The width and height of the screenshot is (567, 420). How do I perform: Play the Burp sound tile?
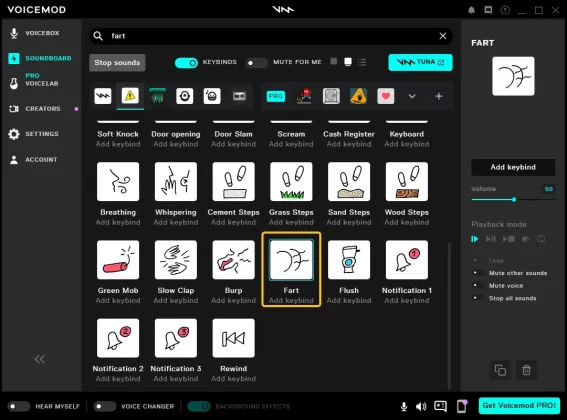234,260
